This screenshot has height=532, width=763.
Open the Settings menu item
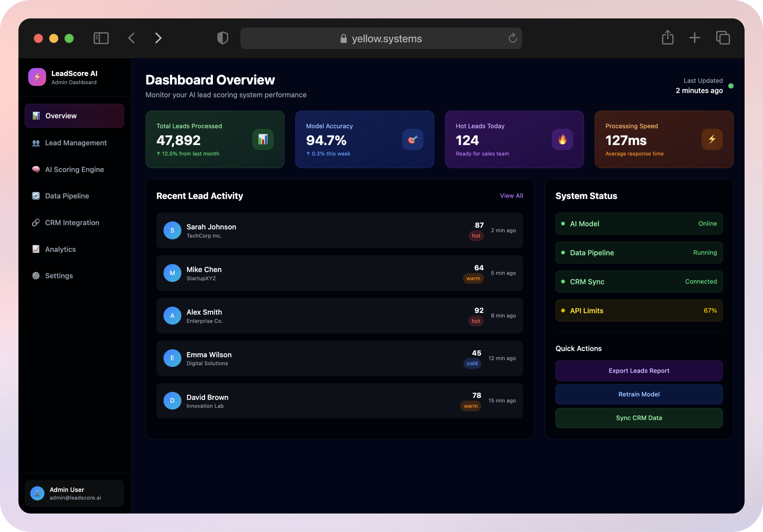(74, 276)
